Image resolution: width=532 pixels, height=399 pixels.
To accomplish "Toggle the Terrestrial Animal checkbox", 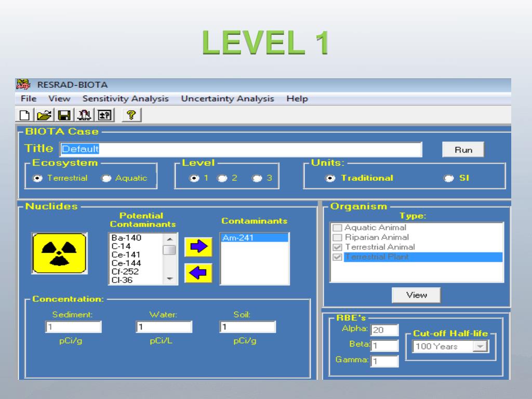I will click(337, 247).
